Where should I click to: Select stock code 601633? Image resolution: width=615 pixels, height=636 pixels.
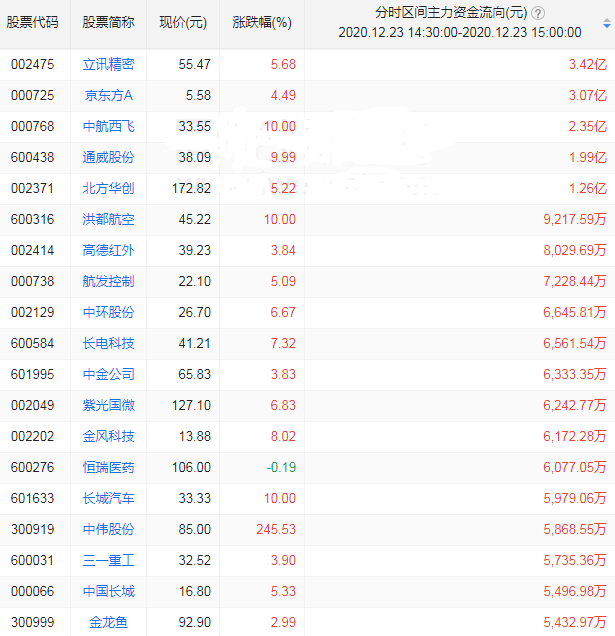tap(32, 498)
